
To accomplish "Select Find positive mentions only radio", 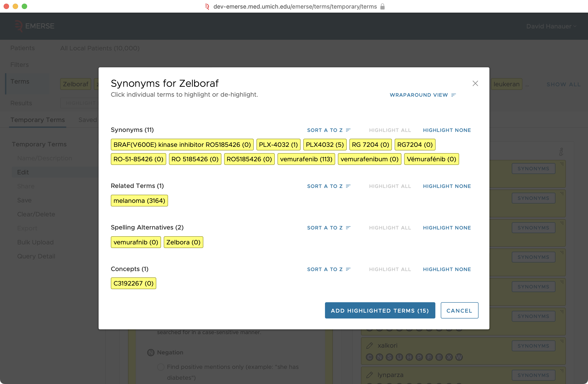I will 161,367.
